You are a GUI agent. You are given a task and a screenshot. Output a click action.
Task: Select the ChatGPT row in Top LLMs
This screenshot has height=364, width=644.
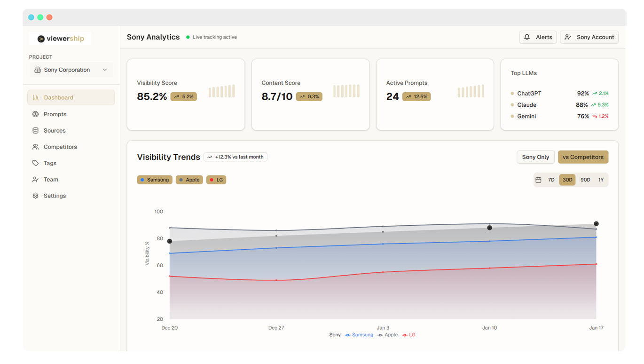click(x=559, y=94)
